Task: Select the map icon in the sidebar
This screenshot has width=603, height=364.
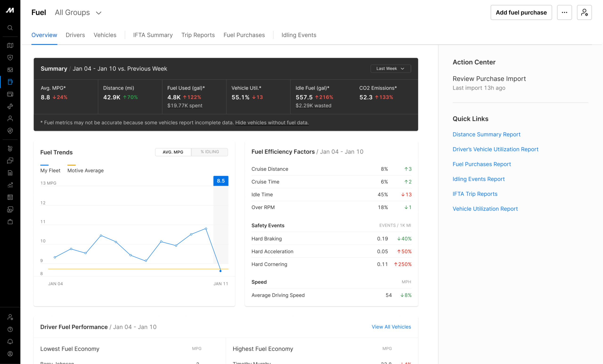Action: 10,45
